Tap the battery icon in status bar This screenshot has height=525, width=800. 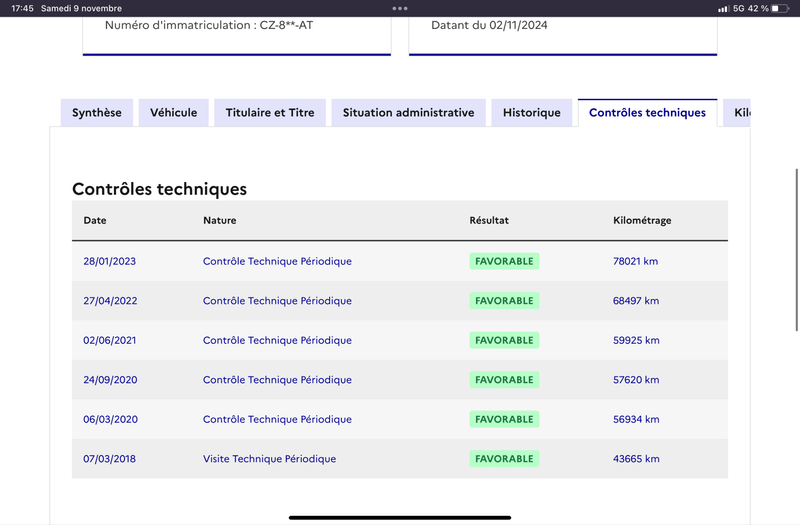click(780, 9)
